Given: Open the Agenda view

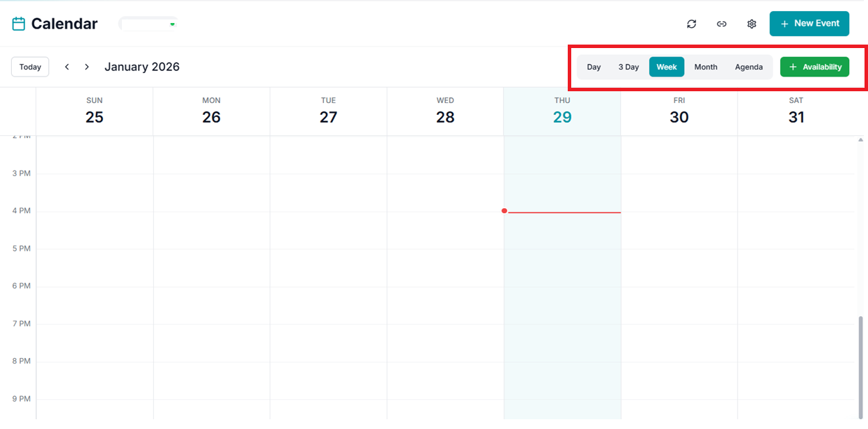Looking at the screenshot, I should click(749, 67).
